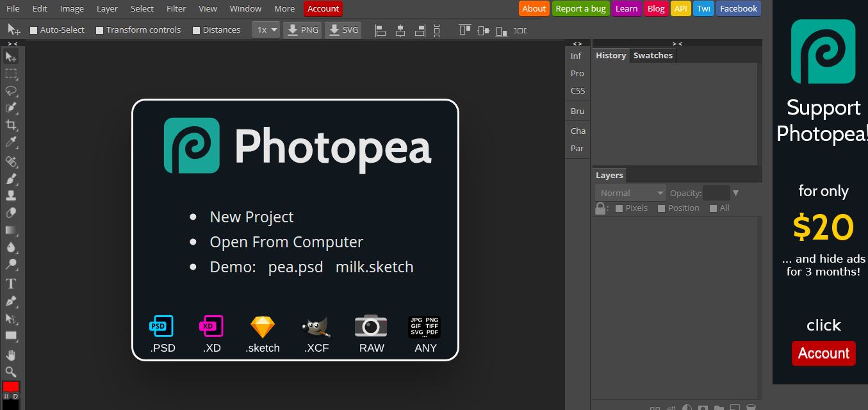Click the Layers panel lock icon
This screenshot has height=410, width=868.
coord(600,208)
